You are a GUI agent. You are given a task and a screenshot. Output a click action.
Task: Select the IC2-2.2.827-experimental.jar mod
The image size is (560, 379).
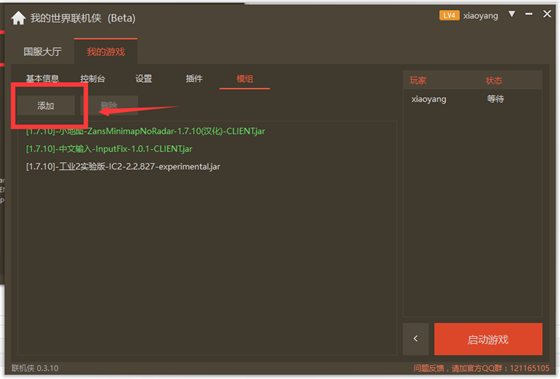pyautogui.click(x=123, y=166)
